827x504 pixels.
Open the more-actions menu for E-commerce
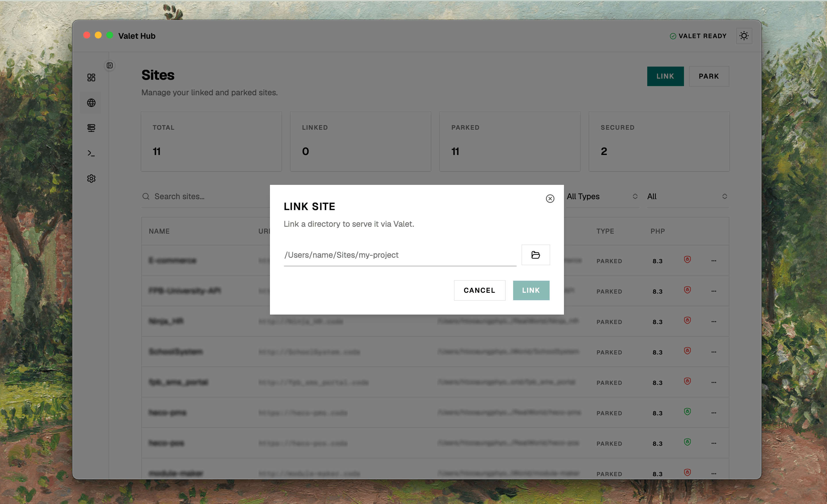point(714,261)
